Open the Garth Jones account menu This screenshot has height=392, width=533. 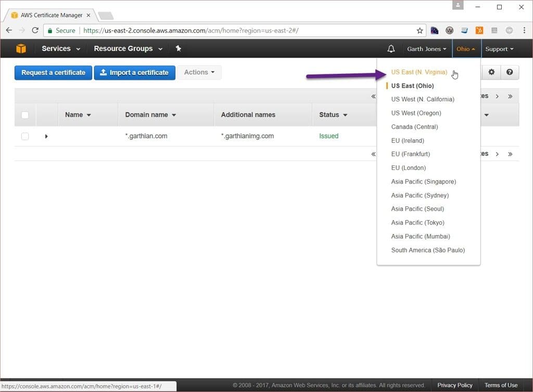[427, 49]
